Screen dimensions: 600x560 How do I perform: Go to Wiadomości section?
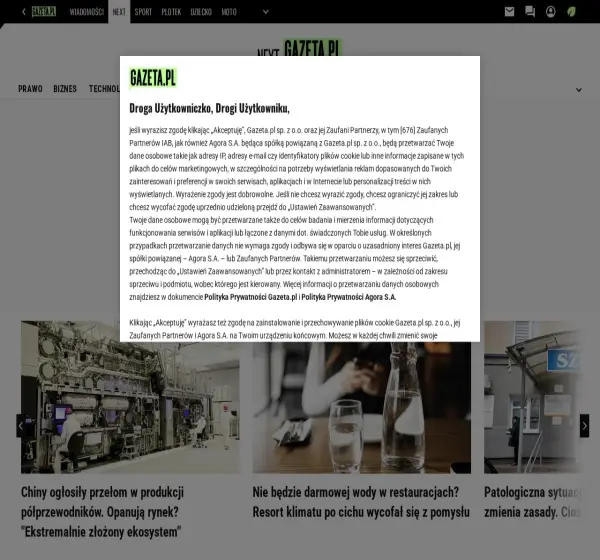click(x=86, y=12)
